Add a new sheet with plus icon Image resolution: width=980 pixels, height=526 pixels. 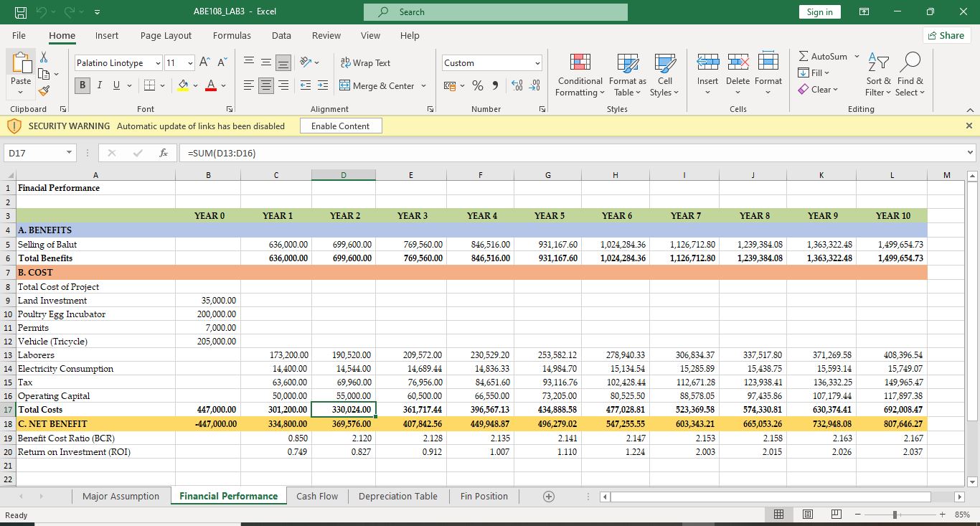click(x=549, y=497)
